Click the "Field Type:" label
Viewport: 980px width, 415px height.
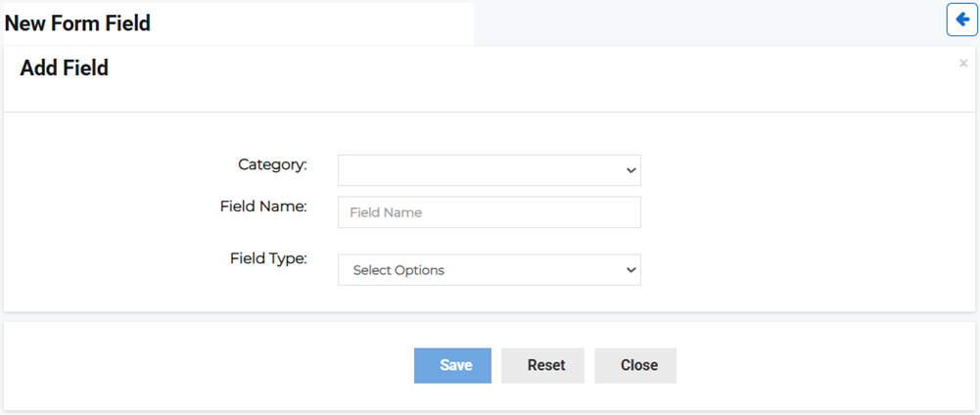[x=269, y=258]
